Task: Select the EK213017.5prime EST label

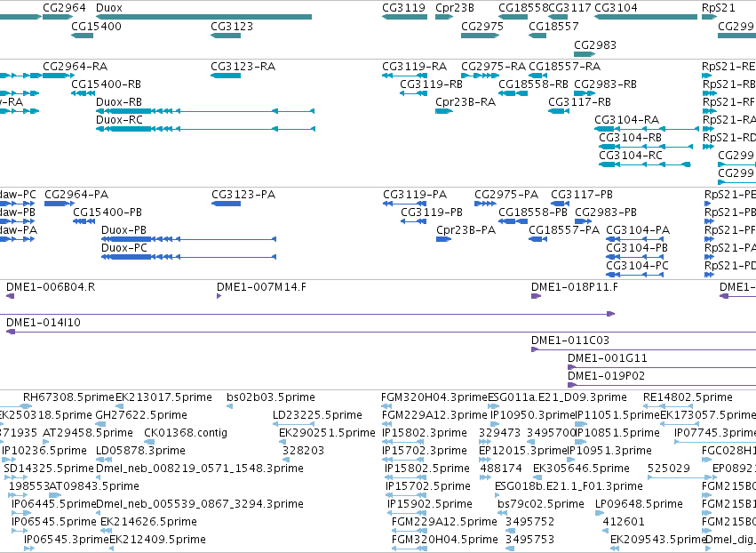Action: coord(164,397)
